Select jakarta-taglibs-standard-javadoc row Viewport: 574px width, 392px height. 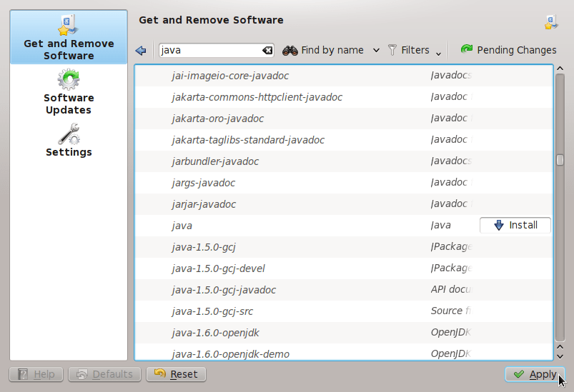pyautogui.click(x=343, y=140)
